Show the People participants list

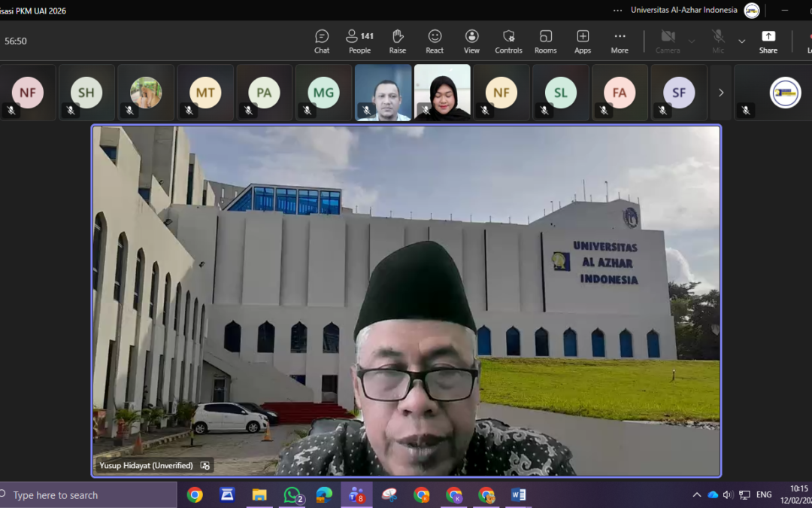[x=359, y=41]
